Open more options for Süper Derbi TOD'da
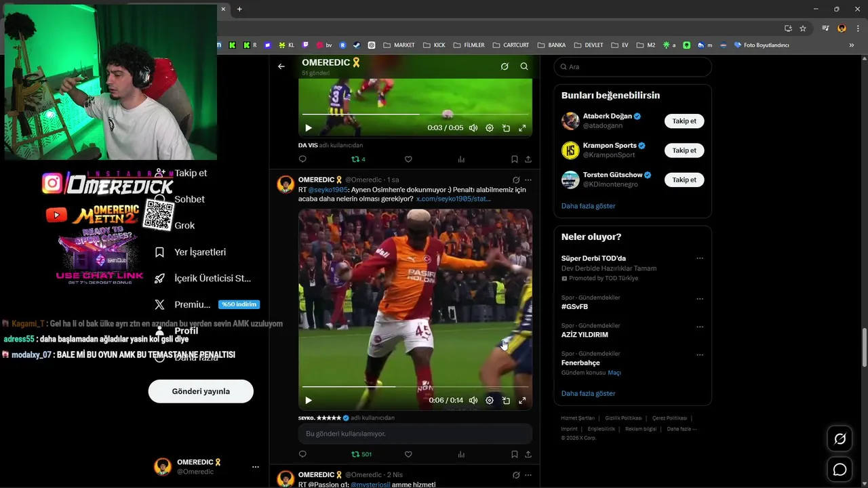This screenshot has width=868, height=488. [700, 258]
